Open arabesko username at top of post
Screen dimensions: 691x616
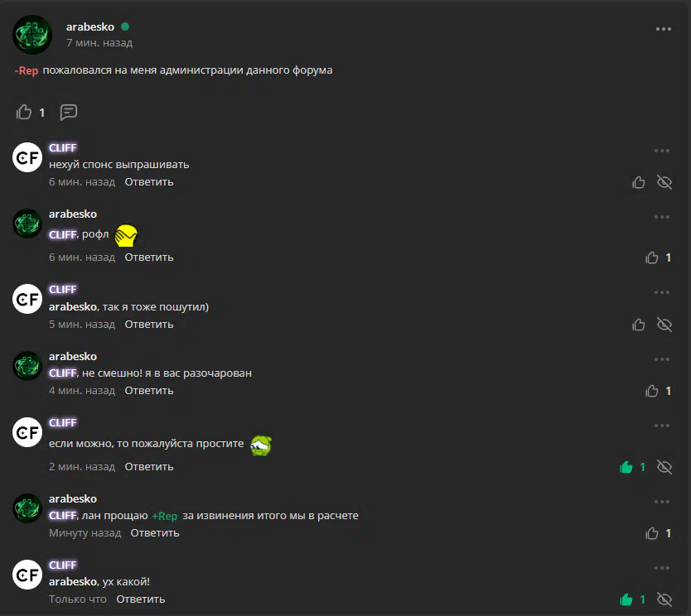click(x=90, y=26)
